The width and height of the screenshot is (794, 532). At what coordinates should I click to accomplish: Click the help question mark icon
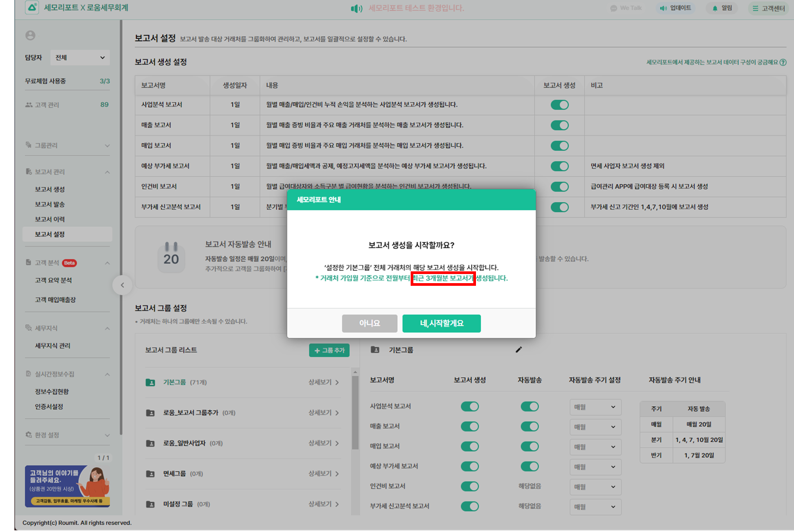click(x=783, y=63)
